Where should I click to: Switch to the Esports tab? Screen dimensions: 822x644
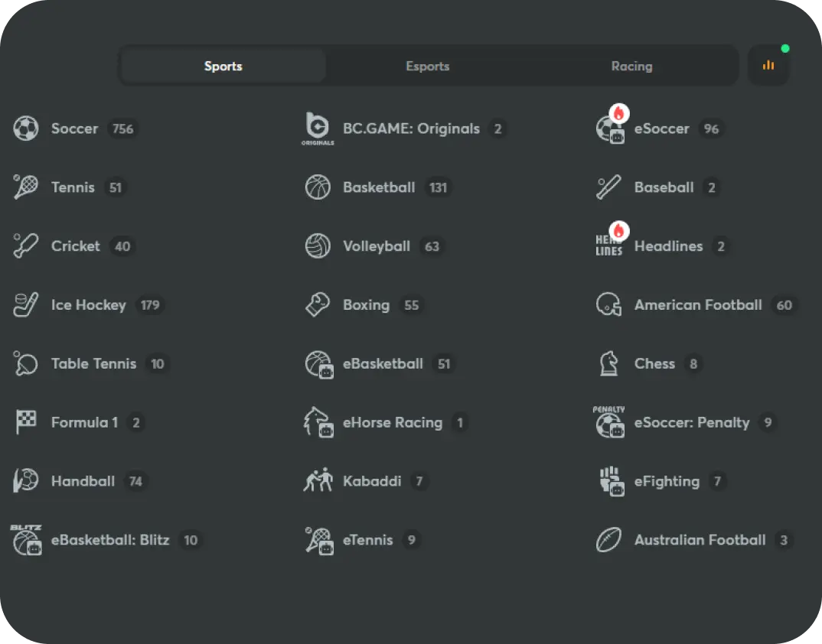(x=427, y=67)
